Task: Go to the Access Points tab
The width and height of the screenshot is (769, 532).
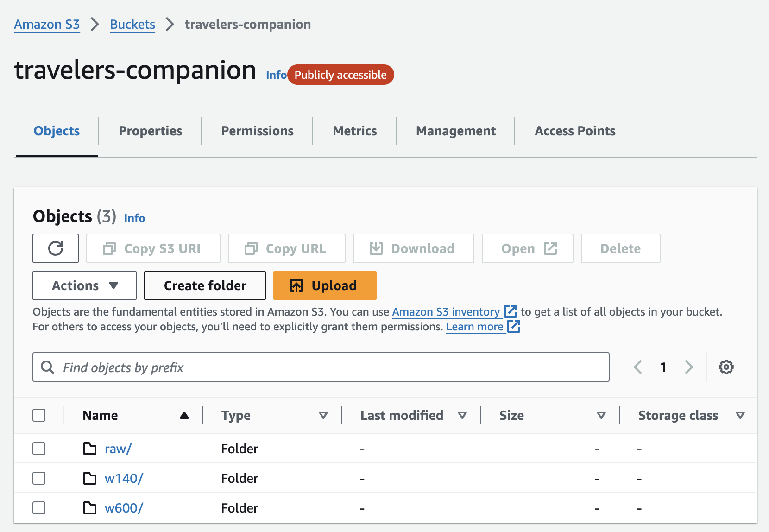Action: point(575,131)
